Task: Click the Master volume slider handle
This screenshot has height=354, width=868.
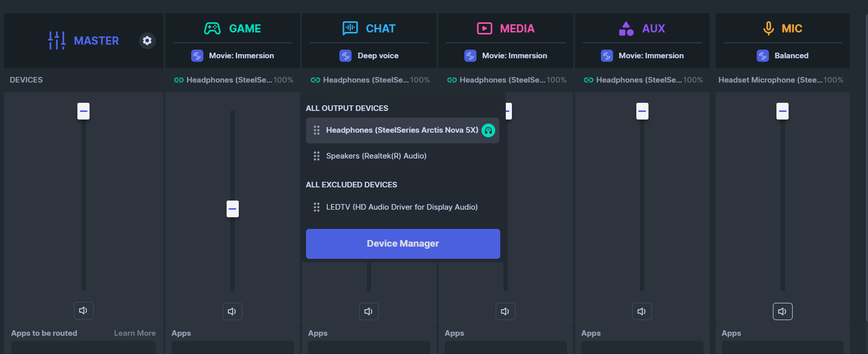Action: [x=83, y=111]
